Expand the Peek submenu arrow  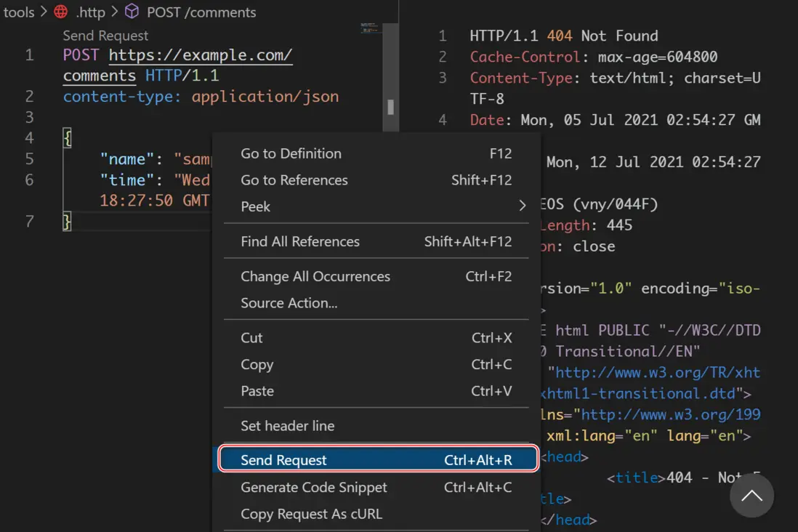pos(522,206)
